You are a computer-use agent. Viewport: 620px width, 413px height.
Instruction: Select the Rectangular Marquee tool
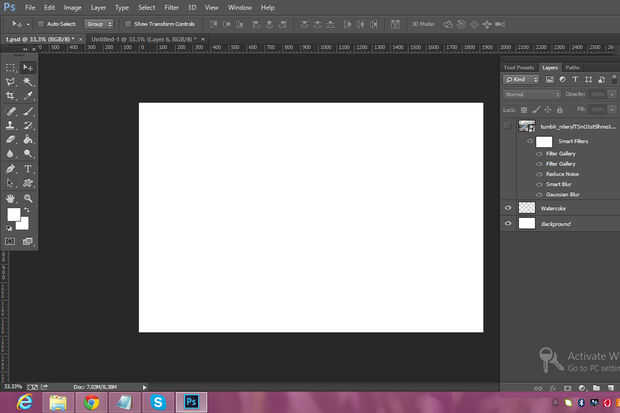click(10, 67)
